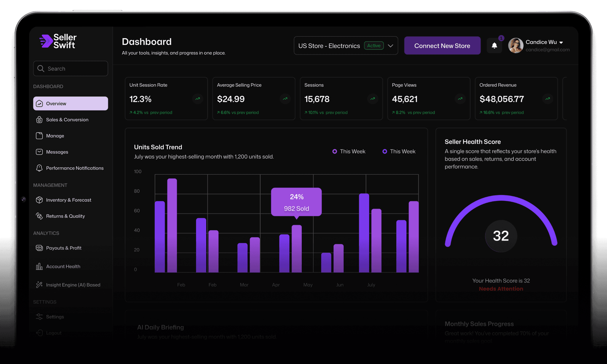Screen dimensions: 607x364
Task: Click the Insight Engine magic wand icon
Action: [39, 285]
